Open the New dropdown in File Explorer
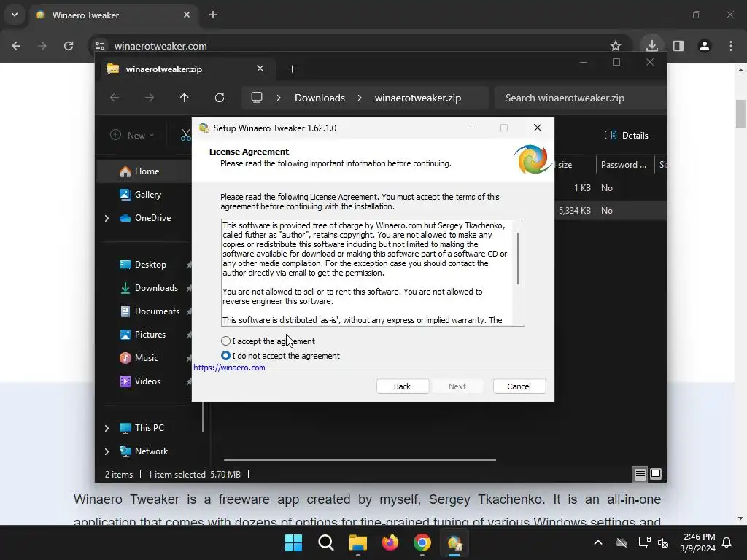This screenshot has height=560, width=747. 132,135
